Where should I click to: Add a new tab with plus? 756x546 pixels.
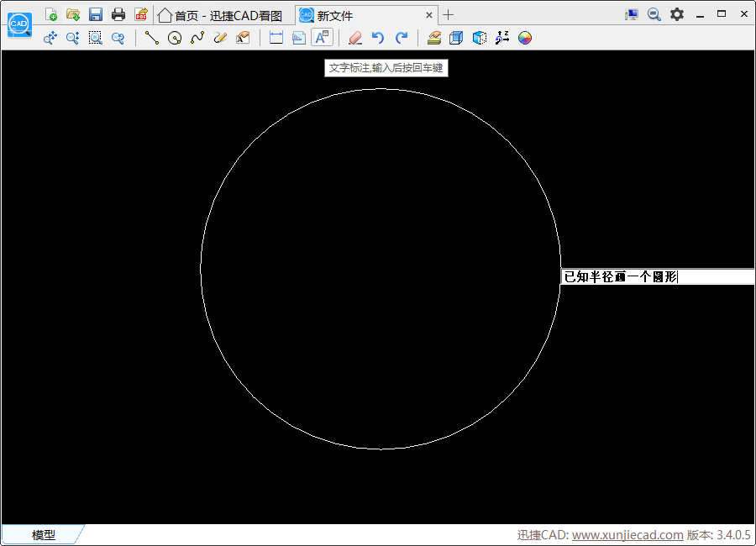point(448,15)
